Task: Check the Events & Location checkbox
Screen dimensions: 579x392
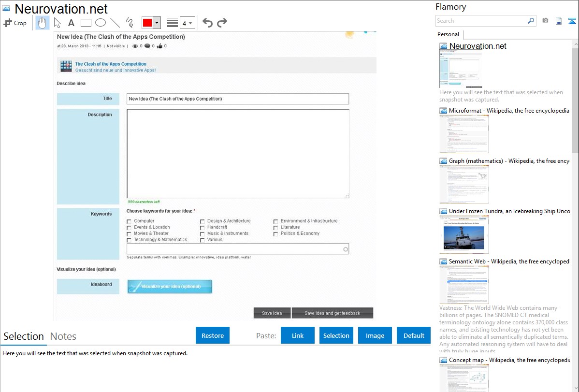Action: pyautogui.click(x=129, y=228)
